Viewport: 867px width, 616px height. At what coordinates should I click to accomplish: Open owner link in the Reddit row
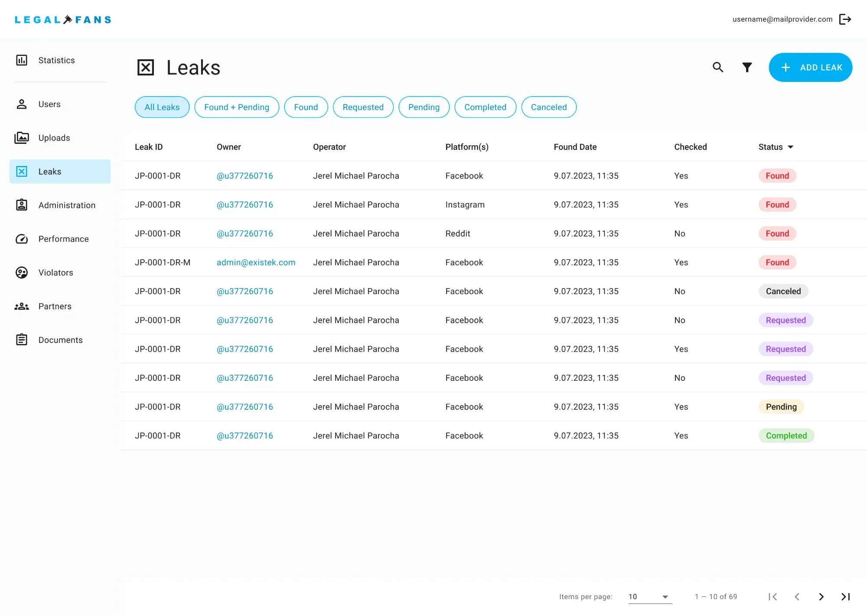point(244,233)
